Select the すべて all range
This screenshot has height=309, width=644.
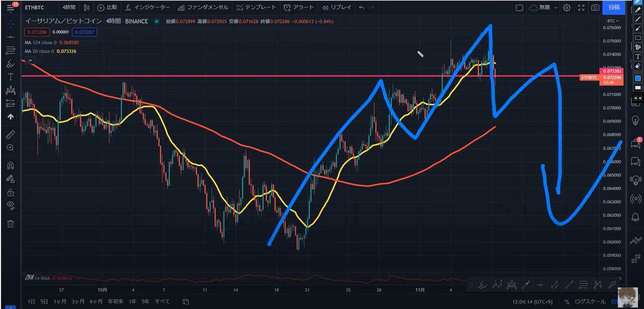162,302
